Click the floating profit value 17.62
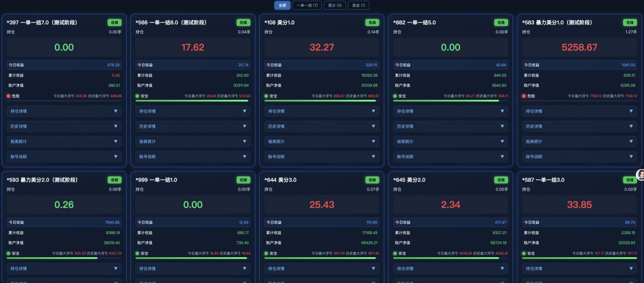This screenshot has height=283, width=644. [193, 47]
